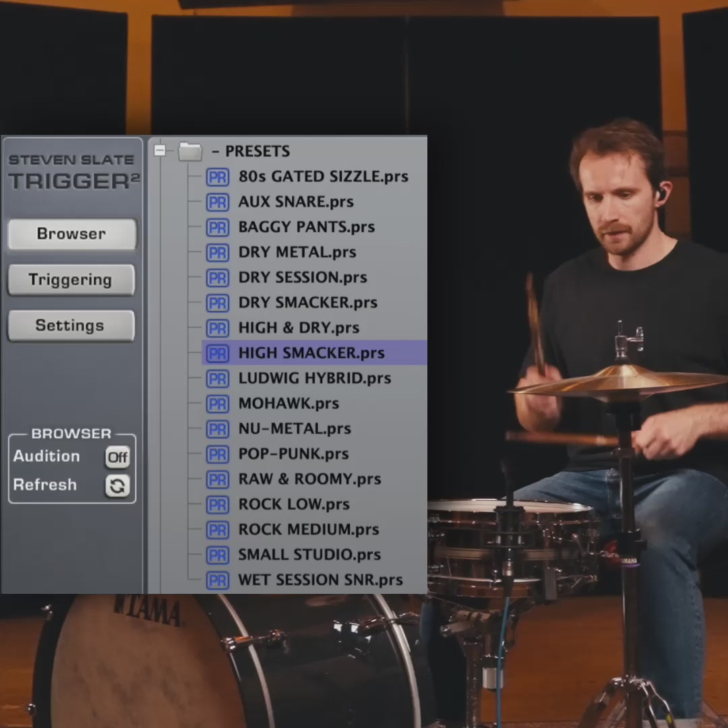Viewport: 728px width, 728px height.
Task: Select the LUDWIG HYBRID.prs preset
Action: [x=315, y=378]
